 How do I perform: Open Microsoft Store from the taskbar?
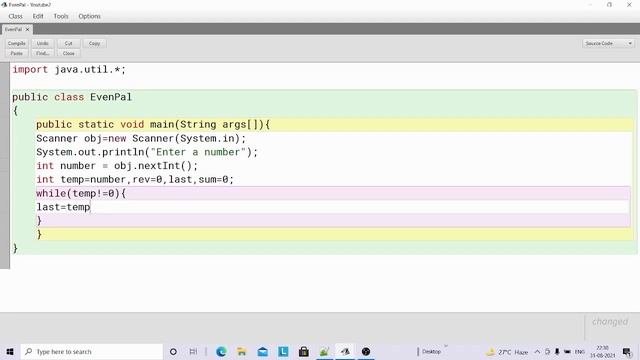(x=304, y=351)
